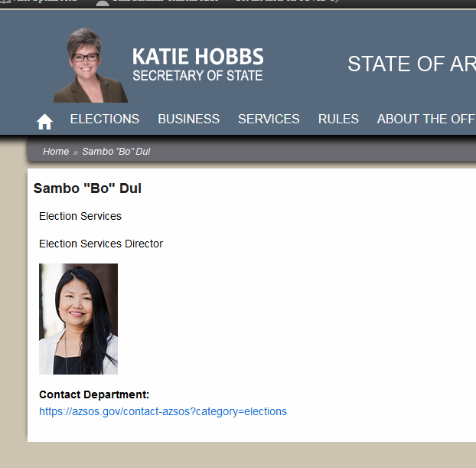
Task: Click the Sambo "Bo" Dul page heading
Action: coord(87,188)
